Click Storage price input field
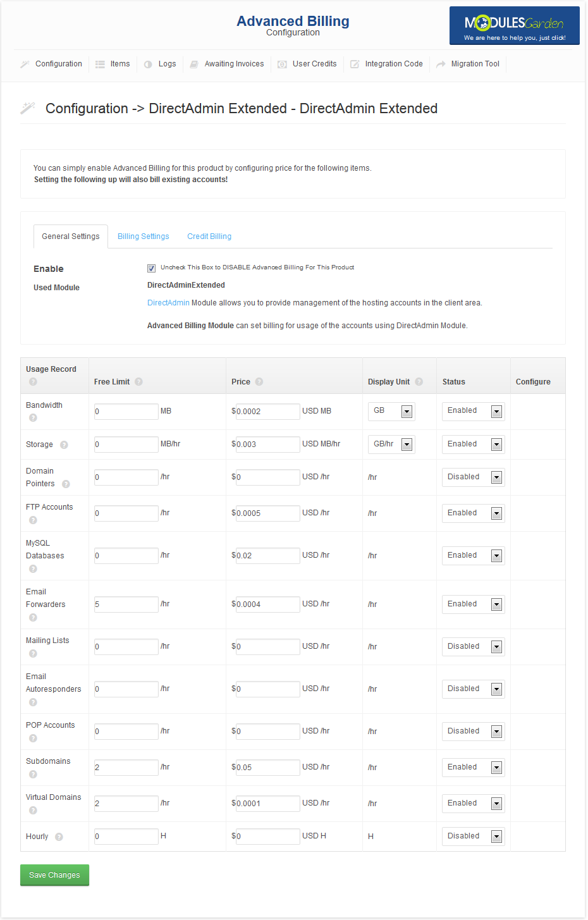Screen dimensions: 588x920 267,445
